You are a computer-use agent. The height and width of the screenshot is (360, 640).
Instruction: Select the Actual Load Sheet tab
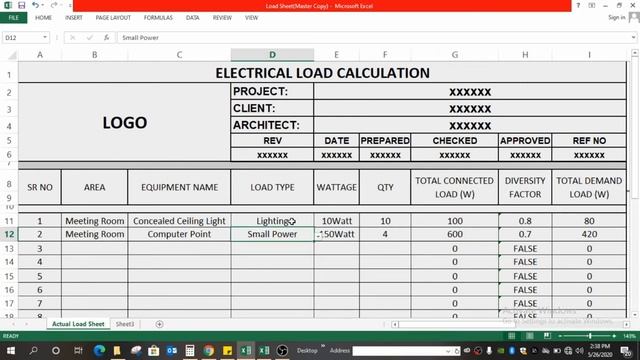point(78,324)
